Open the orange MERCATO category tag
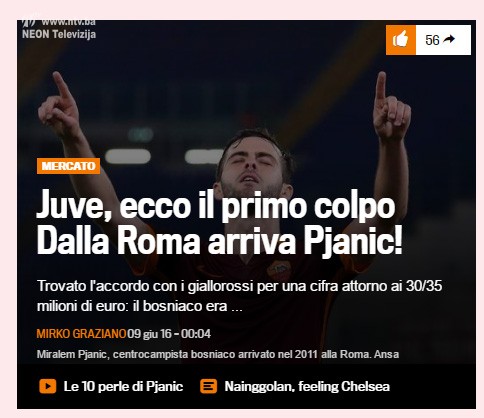 68,166
